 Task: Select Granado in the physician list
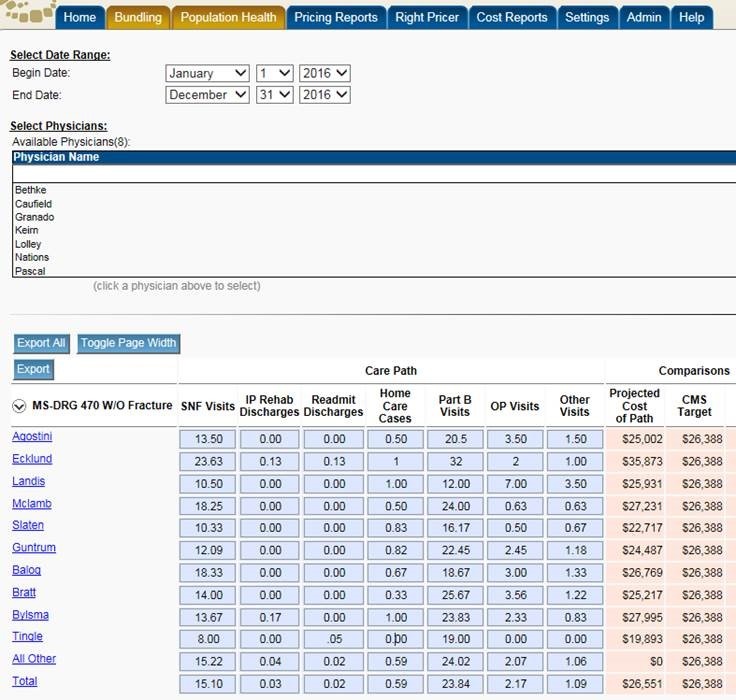(x=34, y=217)
